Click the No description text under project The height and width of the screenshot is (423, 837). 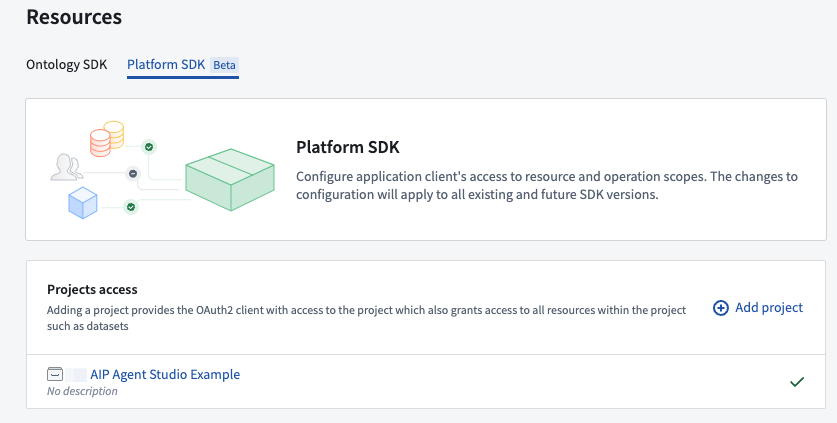tap(82, 391)
